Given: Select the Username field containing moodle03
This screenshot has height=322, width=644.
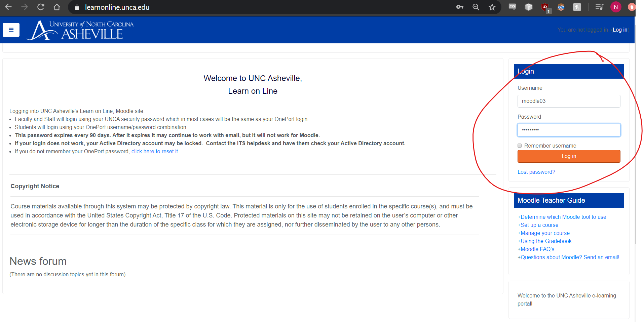Looking at the screenshot, I should pos(569,101).
